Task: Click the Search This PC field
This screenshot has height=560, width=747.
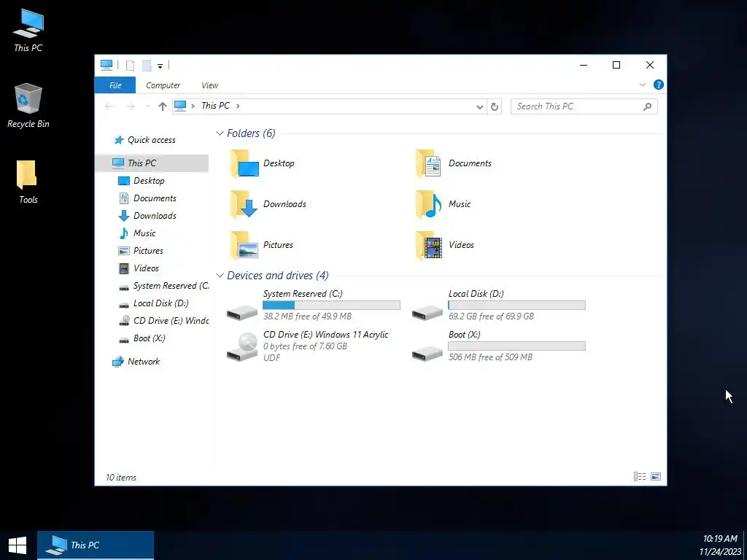Action: point(584,106)
